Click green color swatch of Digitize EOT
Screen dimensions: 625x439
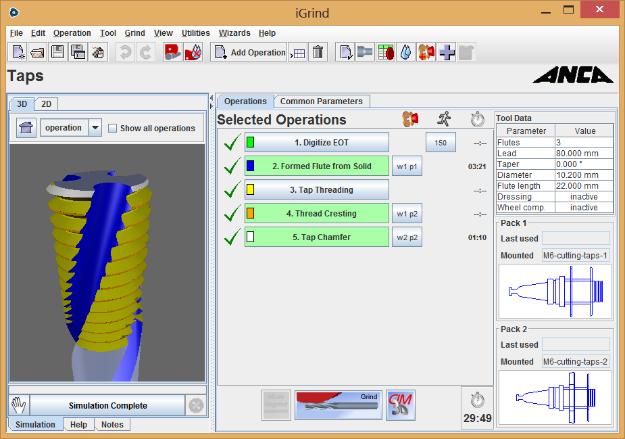click(x=250, y=142)
